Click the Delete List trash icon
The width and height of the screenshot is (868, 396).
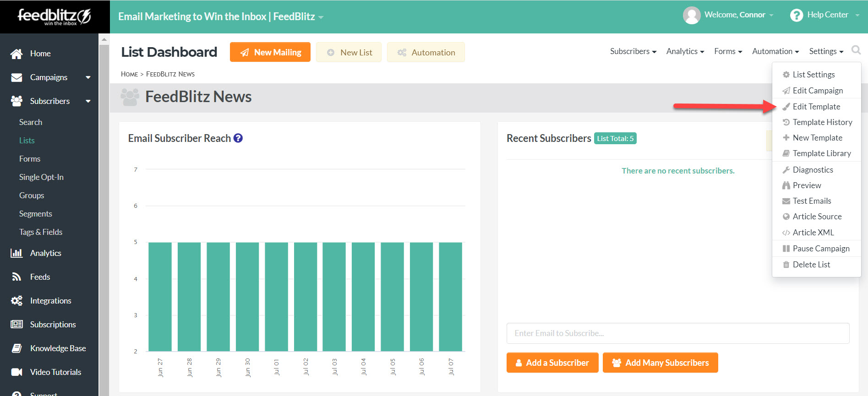coord(786,265)
